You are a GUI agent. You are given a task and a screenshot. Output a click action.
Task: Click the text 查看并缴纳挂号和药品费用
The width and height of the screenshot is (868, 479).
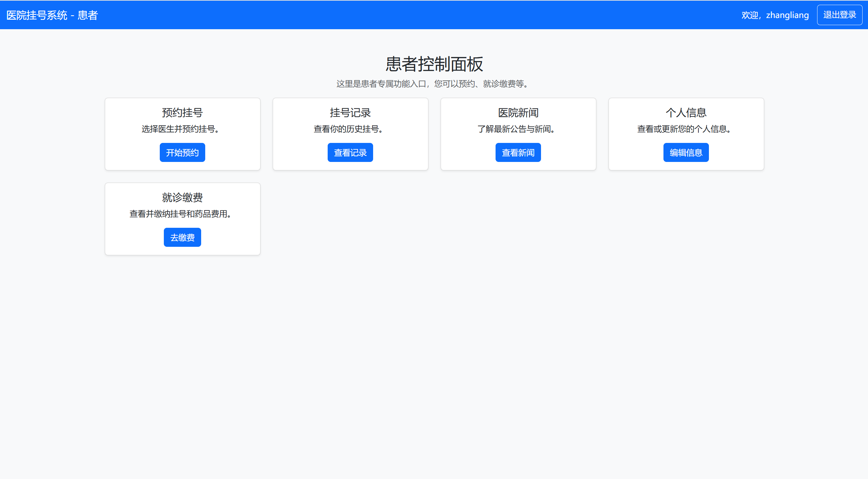pos(180,214)
